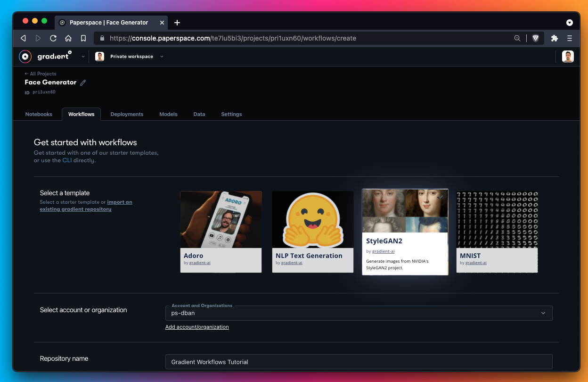Open the Deployments tab
This screenshot has width=588, height=382.
coord(127,114)
